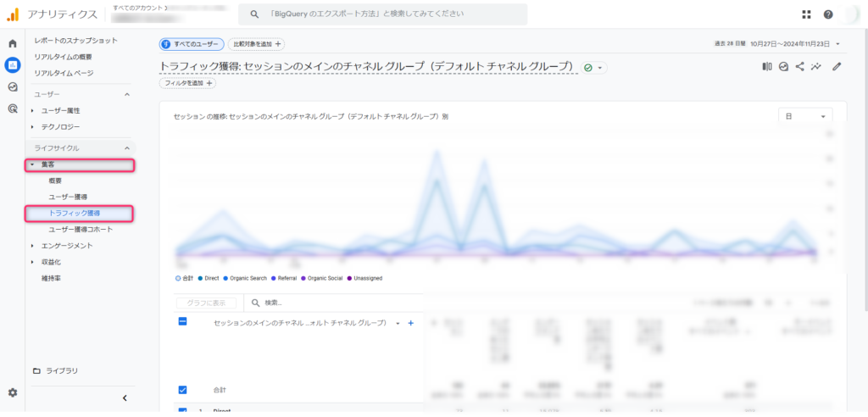Open 概要 under 集客

(55, 181)
